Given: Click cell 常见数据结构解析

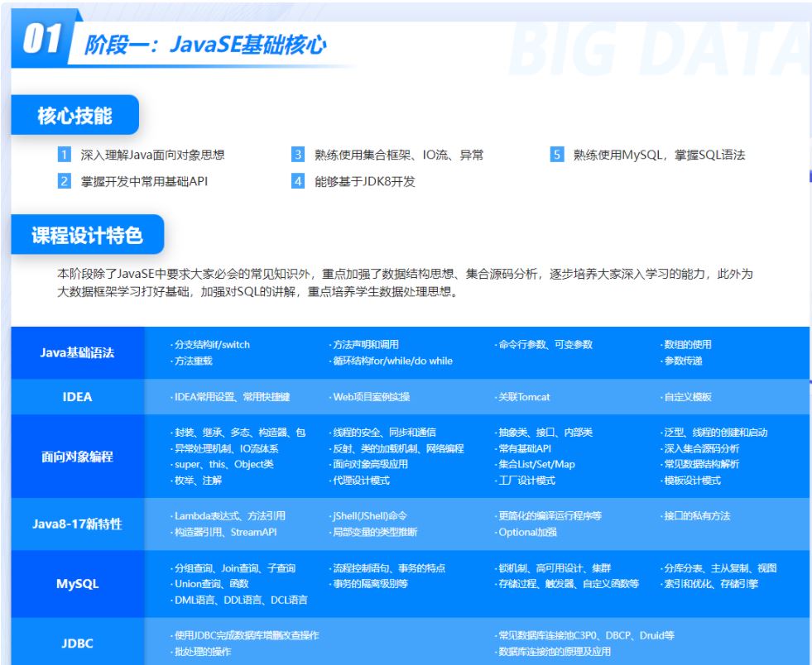Looking at the screenshot, I should (700, 464).
